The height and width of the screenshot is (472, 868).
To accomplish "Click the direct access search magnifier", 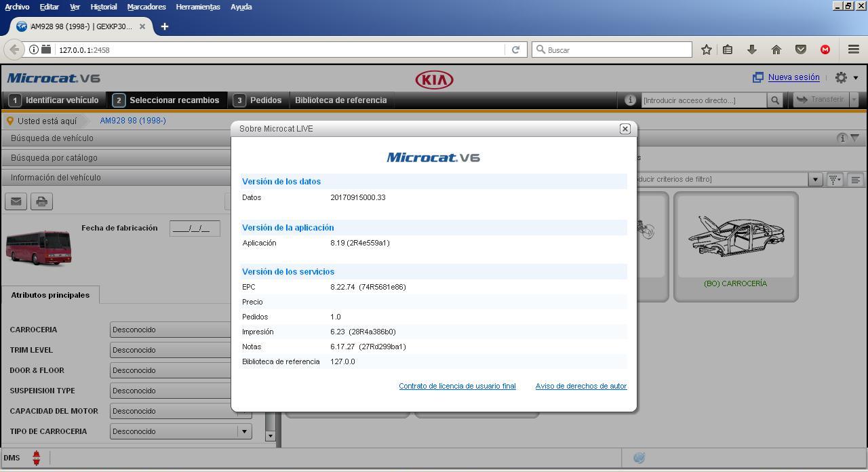I will pos(775,100).
